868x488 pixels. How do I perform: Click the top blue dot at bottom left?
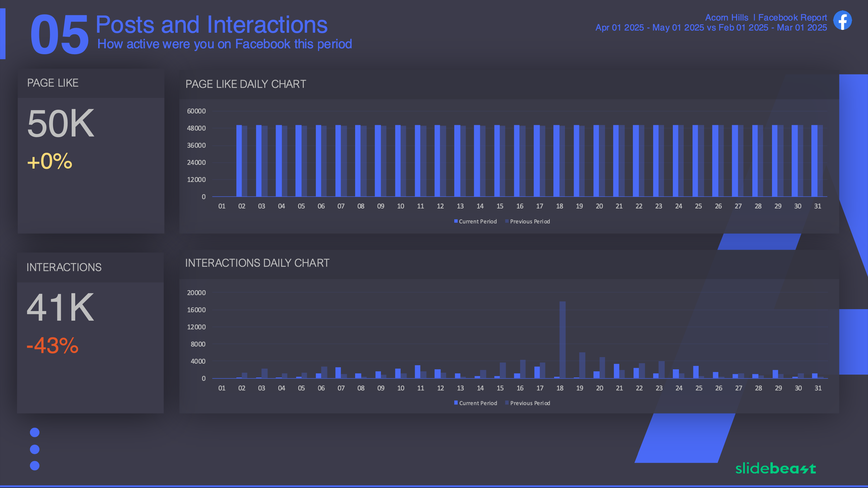coord(35,433)
